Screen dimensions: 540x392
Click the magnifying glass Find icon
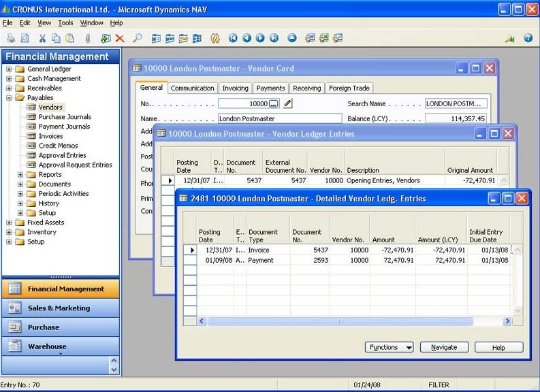point(138,38)
